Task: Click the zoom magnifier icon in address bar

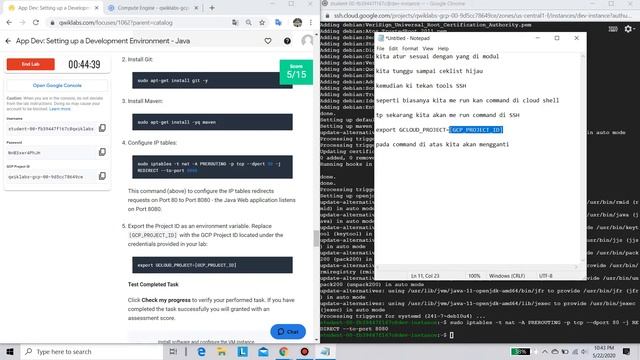Action: [x=249, y=22]
